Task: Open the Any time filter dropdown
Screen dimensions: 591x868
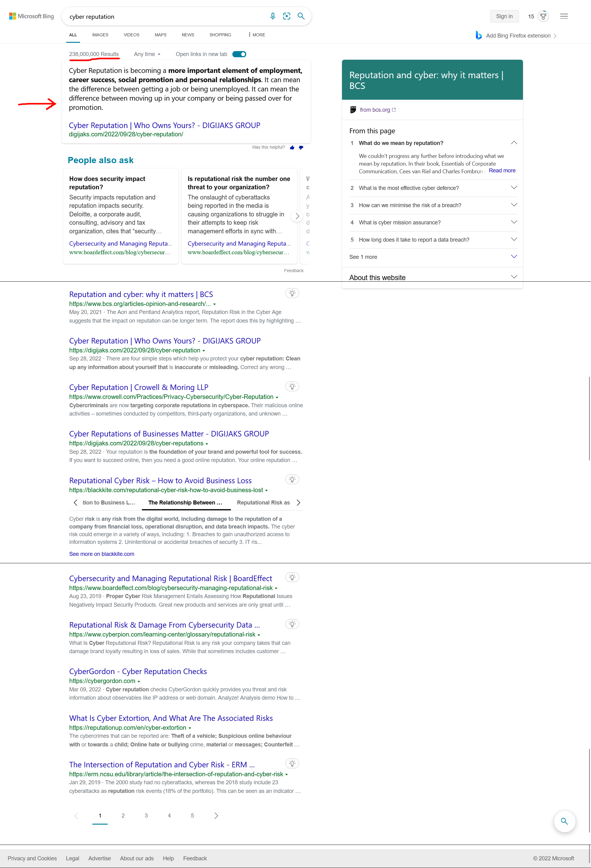Action: (x=147, y=54)
